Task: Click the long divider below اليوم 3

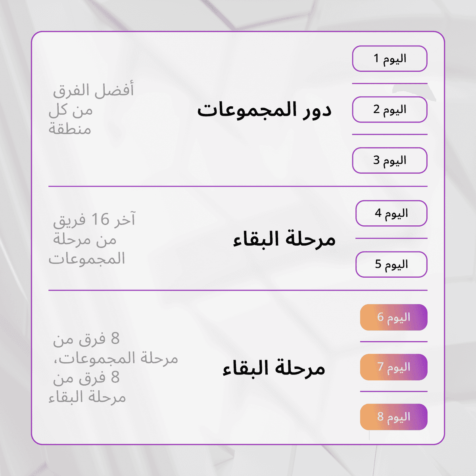Action: (x=238, y=186)
